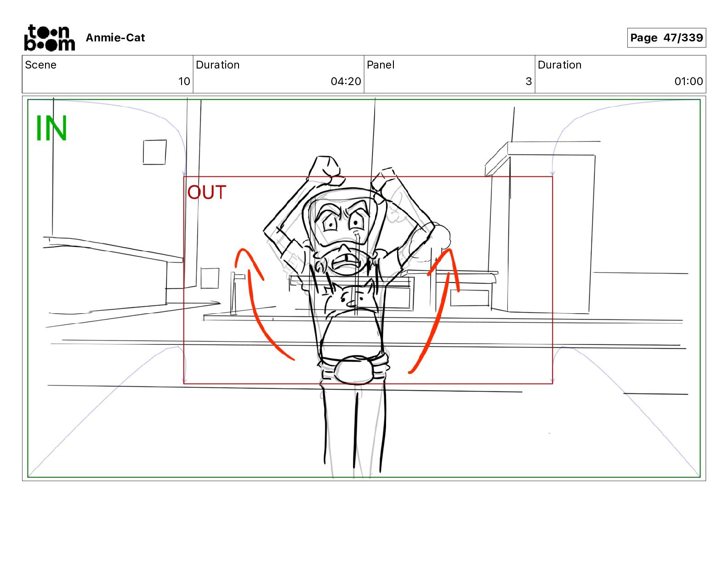
Task: Click the scene duration 04:20
Action: coord(346,81)
